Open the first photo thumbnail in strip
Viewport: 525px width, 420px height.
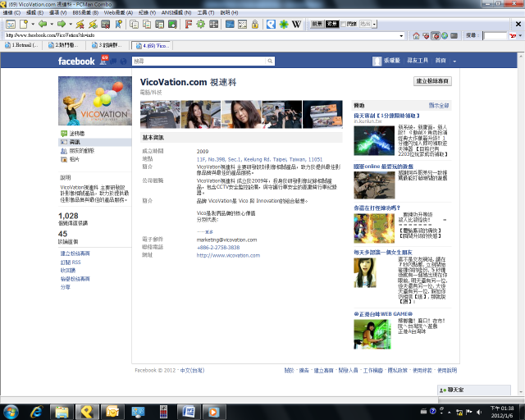160,114
